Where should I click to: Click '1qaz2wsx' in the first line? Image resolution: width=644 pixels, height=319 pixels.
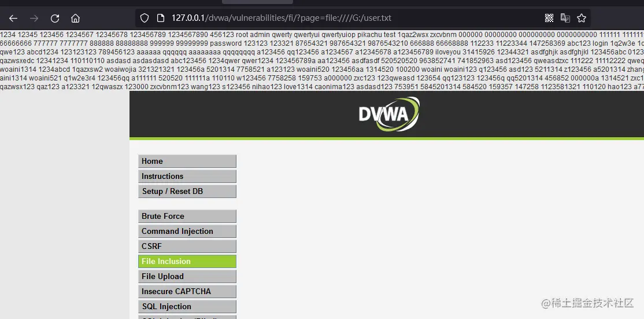413,35
